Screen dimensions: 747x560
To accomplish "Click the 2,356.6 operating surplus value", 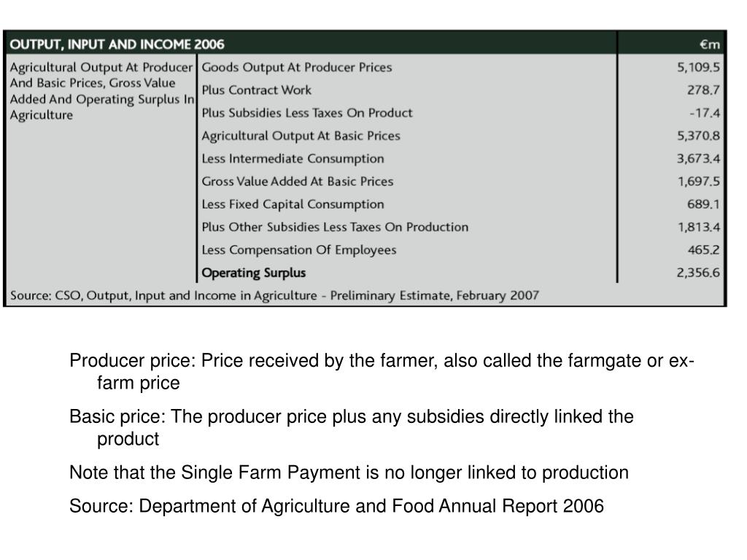I will click(x=698, y=273).
